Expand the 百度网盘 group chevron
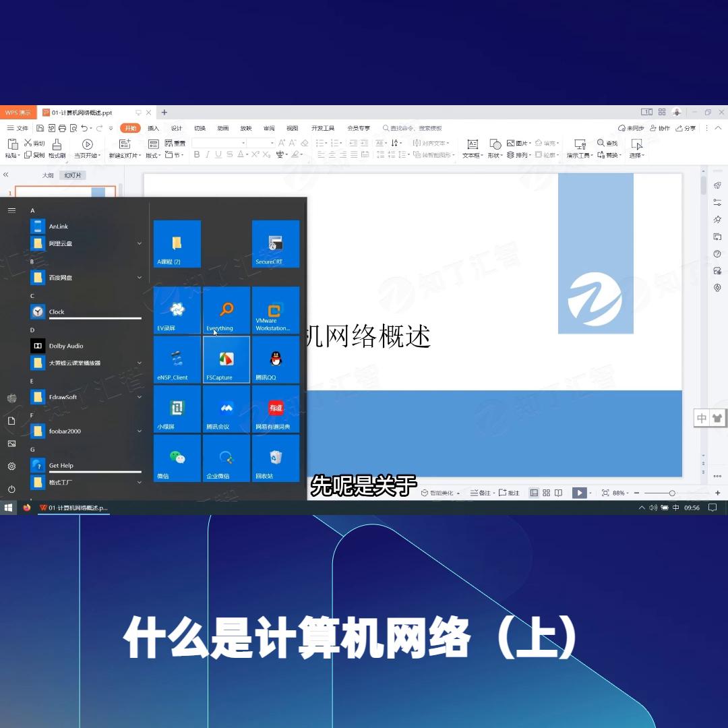Image resolution: width=728 pixels, height=728 pixels. point(140,277)
